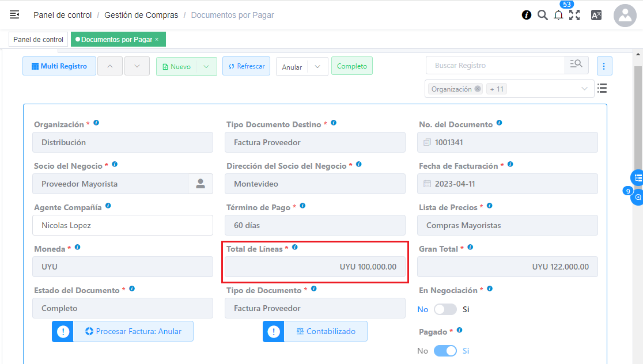Click the business partner person icon

(x=201, y=184)
